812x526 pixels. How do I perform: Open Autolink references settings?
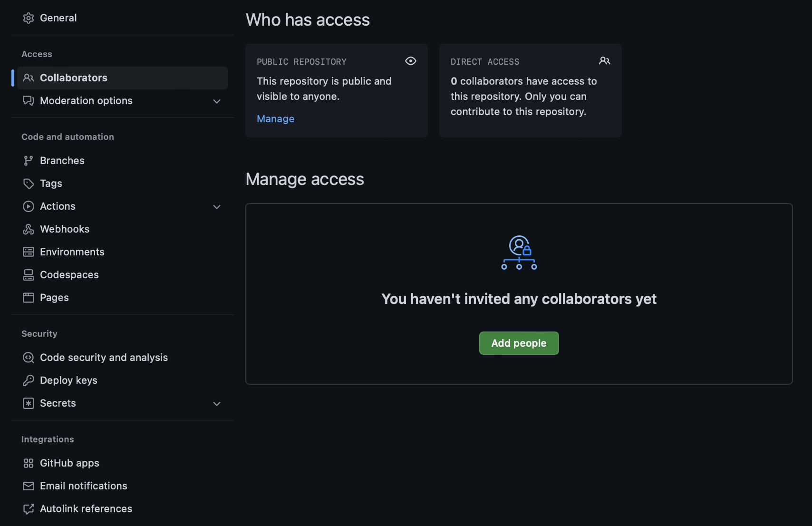[123, 509]
